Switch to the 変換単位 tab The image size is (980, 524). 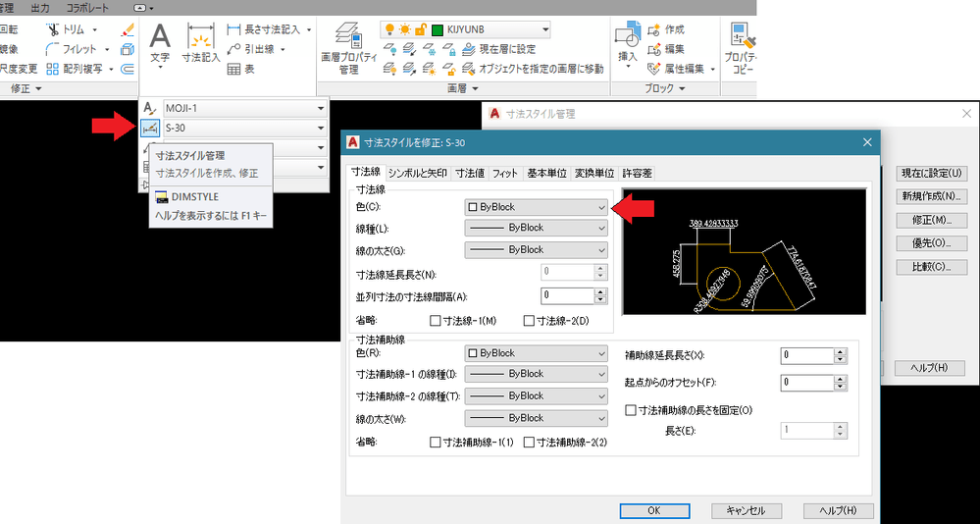tap(594, 174)
